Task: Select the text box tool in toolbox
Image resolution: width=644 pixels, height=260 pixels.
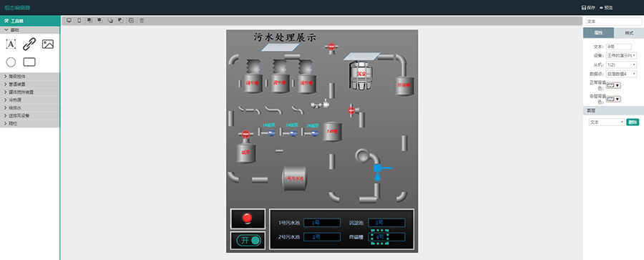Action: click(x=11, y=44)
